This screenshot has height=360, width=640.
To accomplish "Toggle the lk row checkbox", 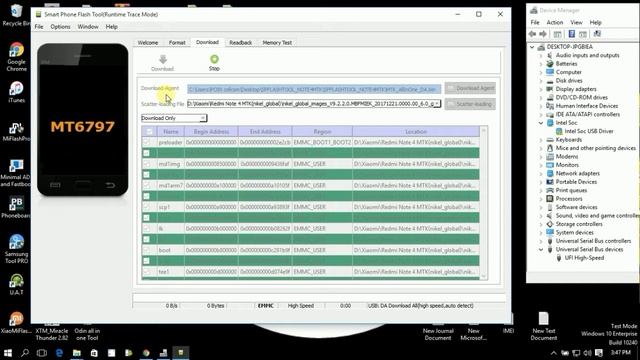I will (x=147, y=229).
